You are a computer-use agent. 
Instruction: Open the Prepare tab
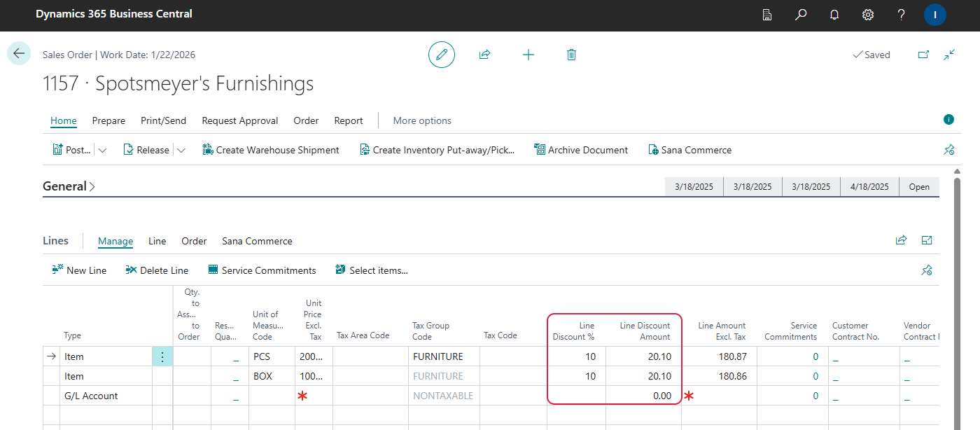pyautogui.click(x=108, y=120)
